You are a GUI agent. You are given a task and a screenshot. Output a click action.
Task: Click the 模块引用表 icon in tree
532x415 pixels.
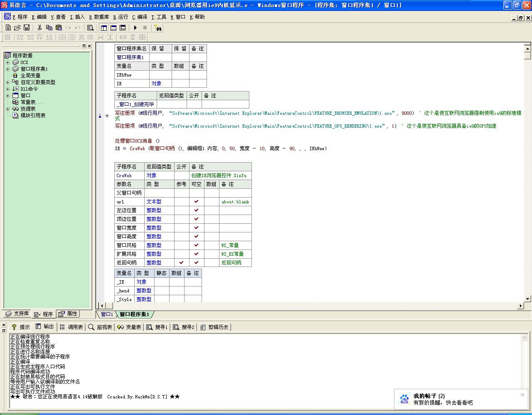[x=15, y=115]
